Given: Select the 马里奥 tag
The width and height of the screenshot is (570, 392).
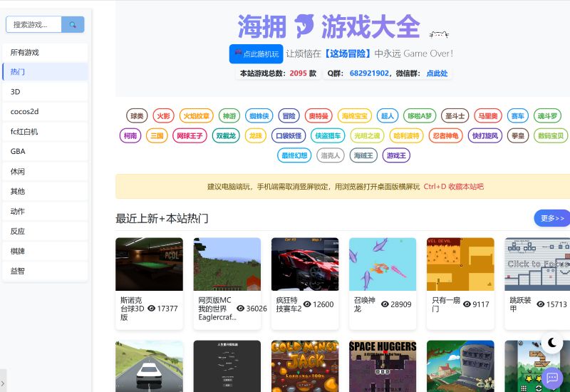Looking at the screenshot, I should pyautogui.click(x=488, y=116).
